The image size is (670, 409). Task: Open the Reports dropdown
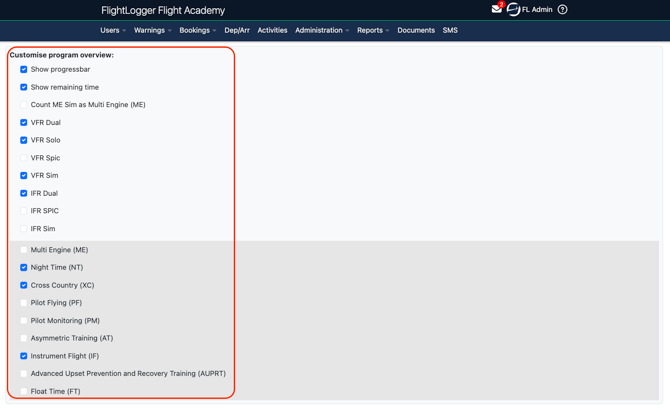(373, 30)
